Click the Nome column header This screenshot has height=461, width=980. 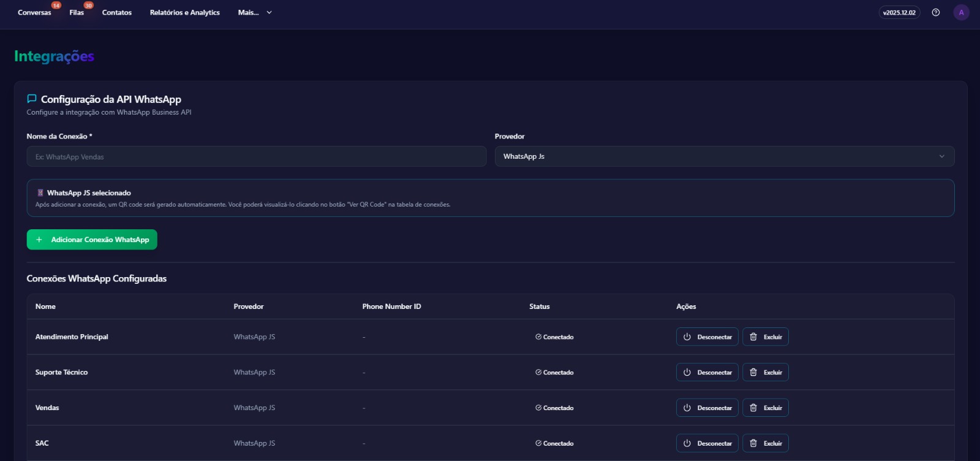(x=45, y=307)
